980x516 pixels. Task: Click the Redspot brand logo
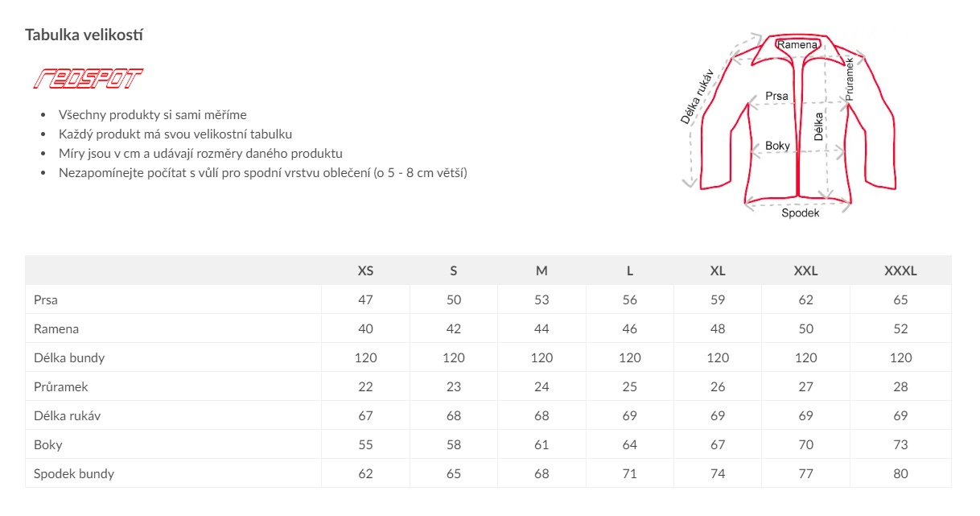point(88,79)
